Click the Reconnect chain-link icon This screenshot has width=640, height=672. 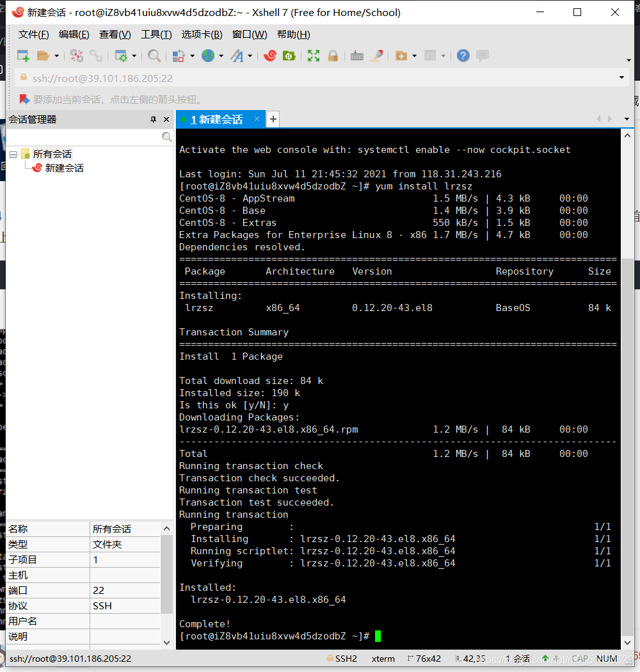pos(96,56)
